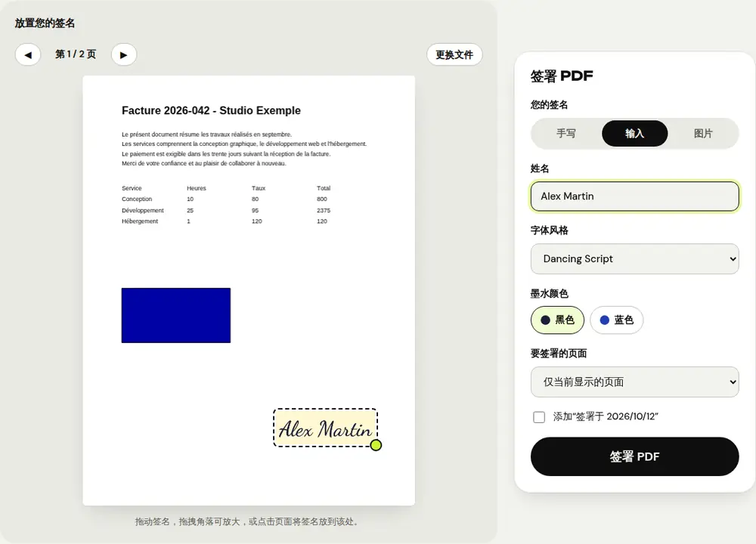Click the blue rectangle in the document
Image resolution: width=756 pixels, height=544 pixels.
point(176,316)
